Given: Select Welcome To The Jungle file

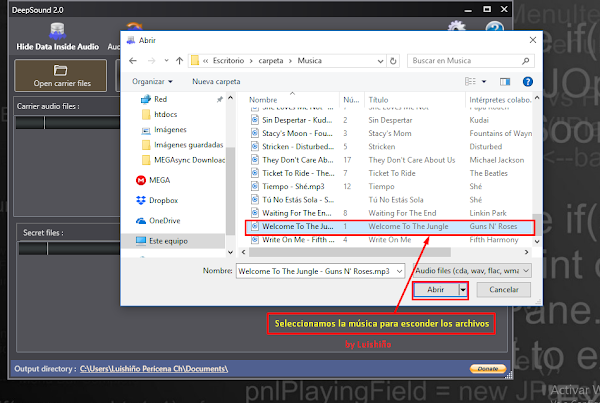Looking at the screenshot, I should point(390,227).
